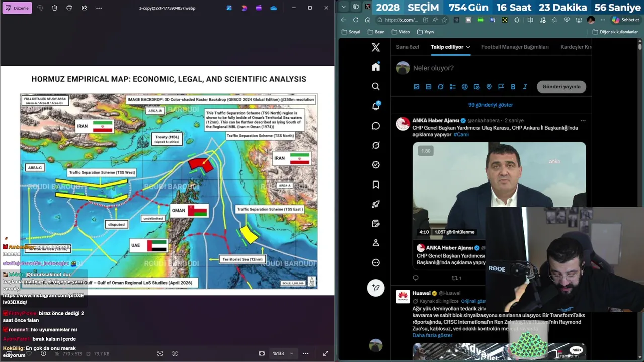The height and width of the screenshot is (362, 644).
Task: Go to X Home in sidebar
Action: [376, 67]
